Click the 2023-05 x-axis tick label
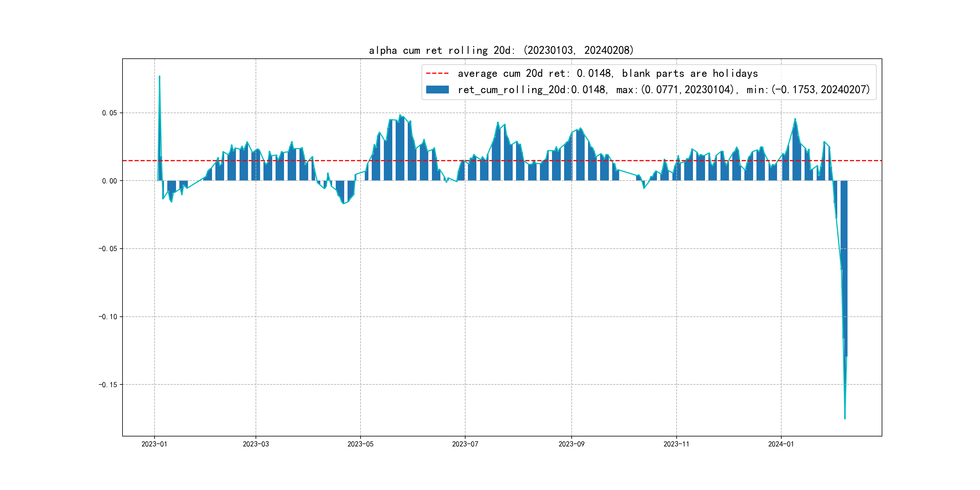980x490 pixels. (x=360, y=444)
